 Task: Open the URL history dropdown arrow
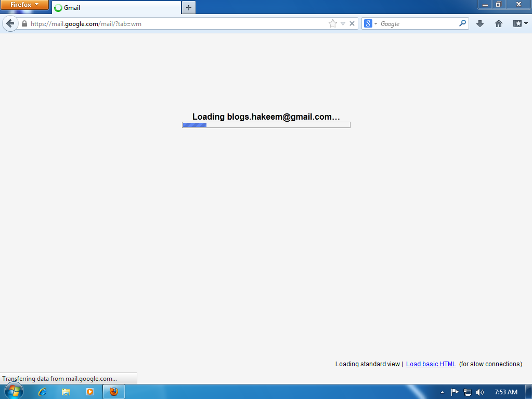coord(343,24)
